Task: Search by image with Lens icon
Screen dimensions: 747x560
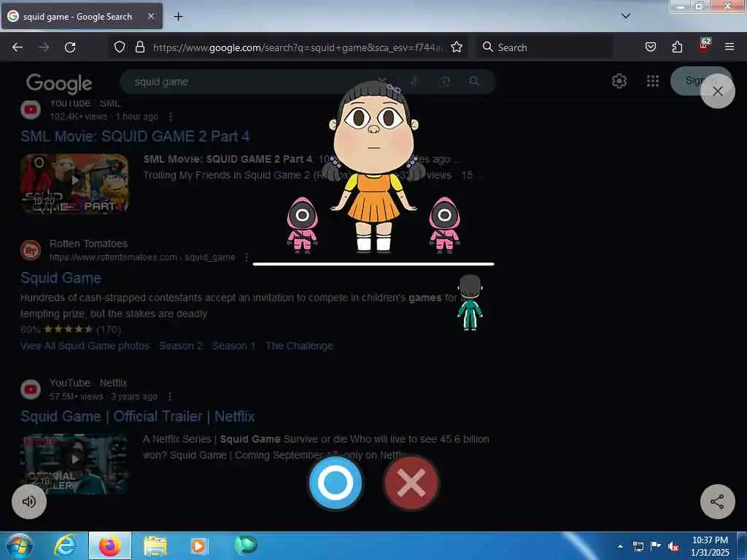Action: [444, 82]
